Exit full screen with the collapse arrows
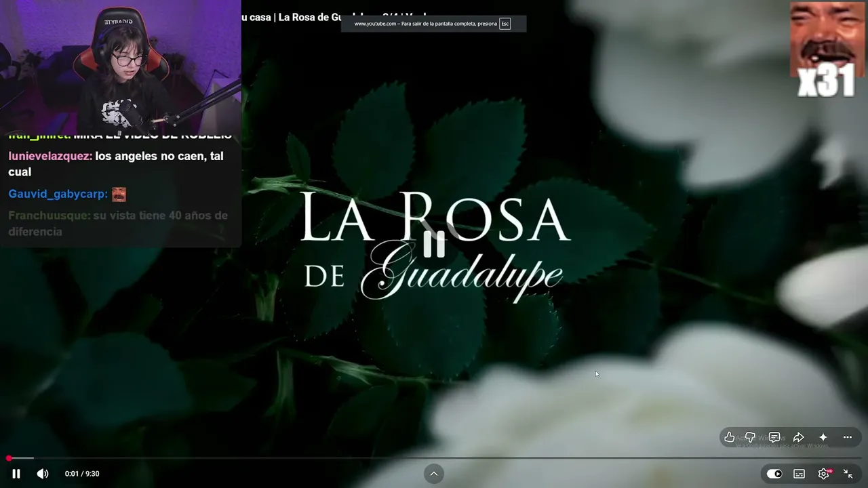 (x=848, y=474)
